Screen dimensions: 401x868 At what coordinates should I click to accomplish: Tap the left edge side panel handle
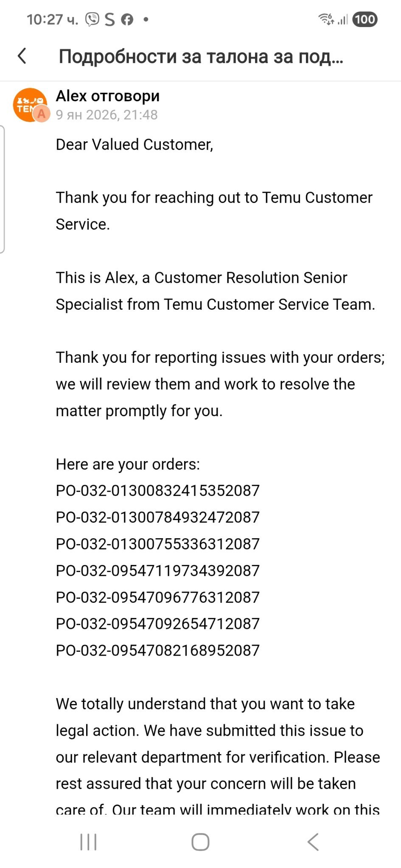[2, 189]
